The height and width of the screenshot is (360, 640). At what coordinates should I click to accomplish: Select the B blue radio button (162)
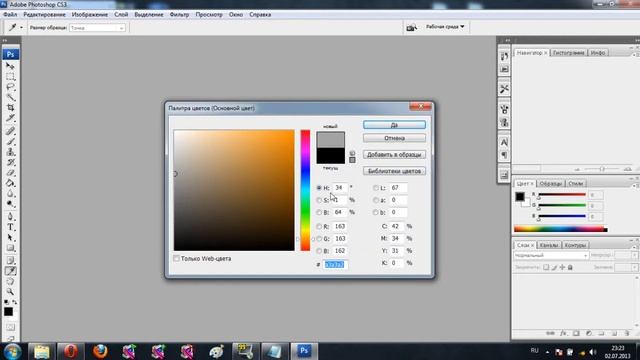(x=319, y=251)
